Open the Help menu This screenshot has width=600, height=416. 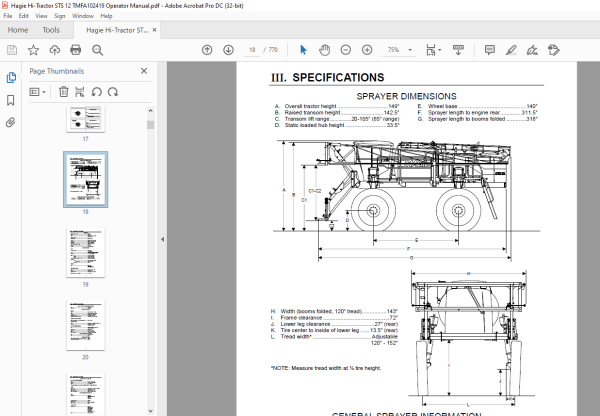[106, 16]
